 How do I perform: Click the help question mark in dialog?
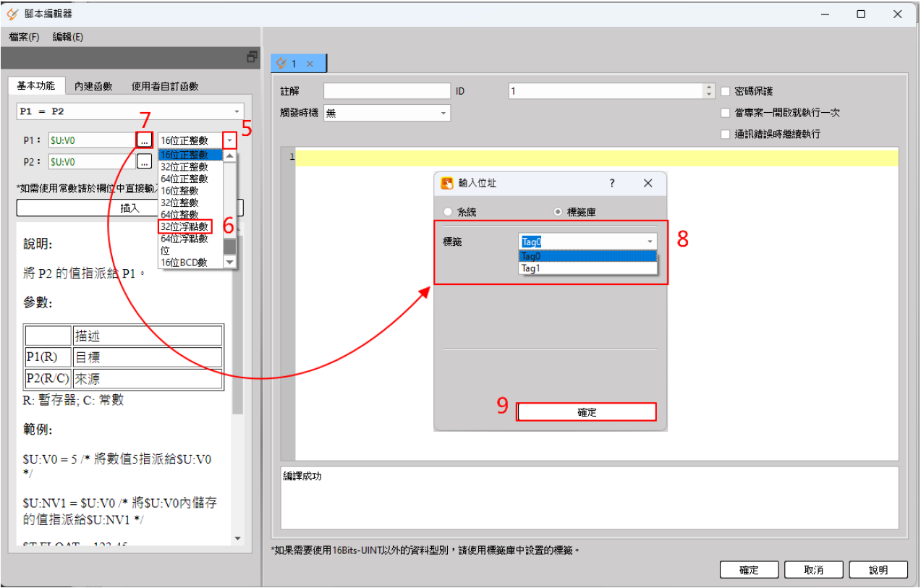(612, 184)
